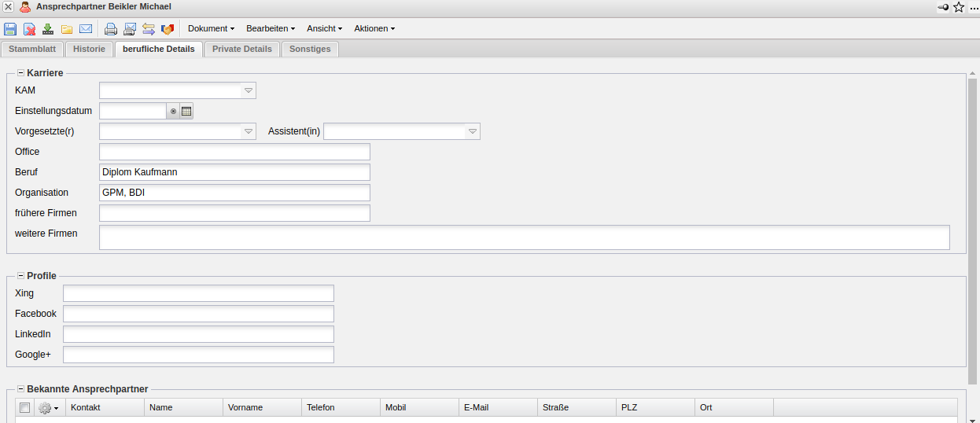This screenshot has height=423, width=980.
Task: Open the calendar picker for Einstellungsdatum
Action: (x=186, y=112)
